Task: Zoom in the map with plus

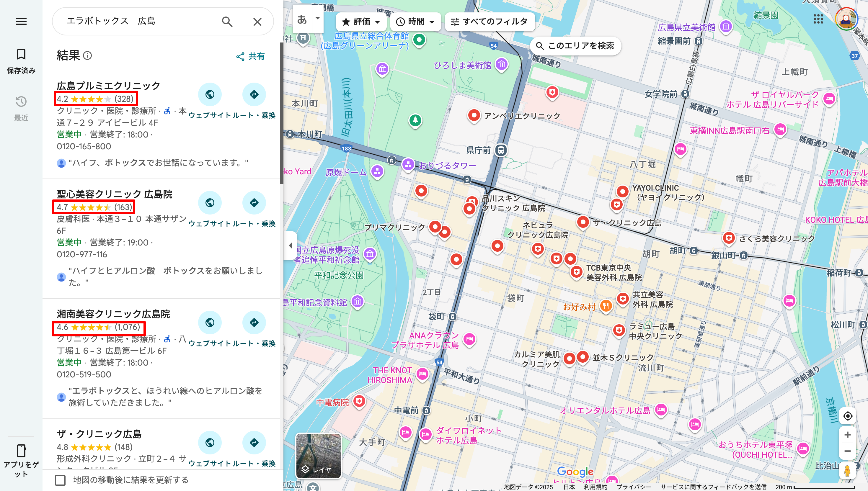Action: point(847,434)
